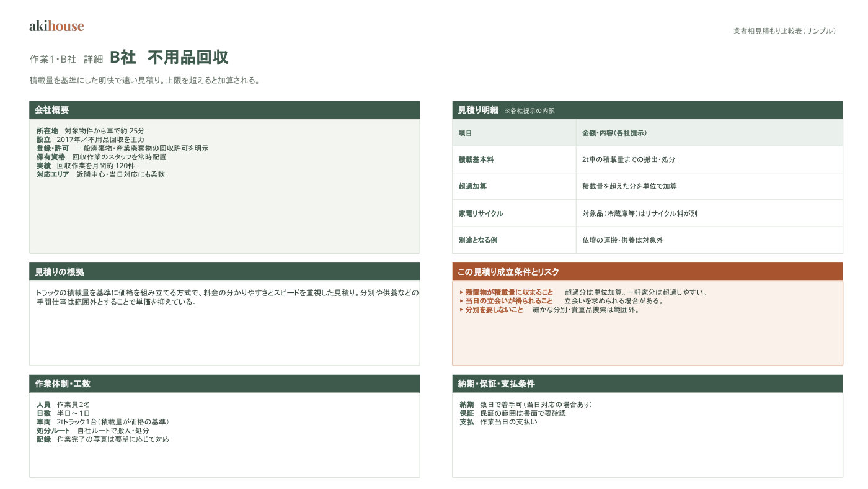
Task: Click the cell 積載量を超えた分を単位で加算
Action: (709, 186)
